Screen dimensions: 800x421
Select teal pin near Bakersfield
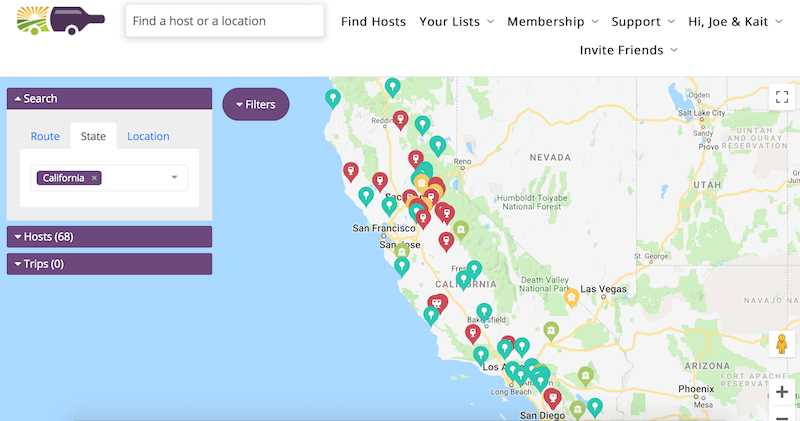(484, 312)
